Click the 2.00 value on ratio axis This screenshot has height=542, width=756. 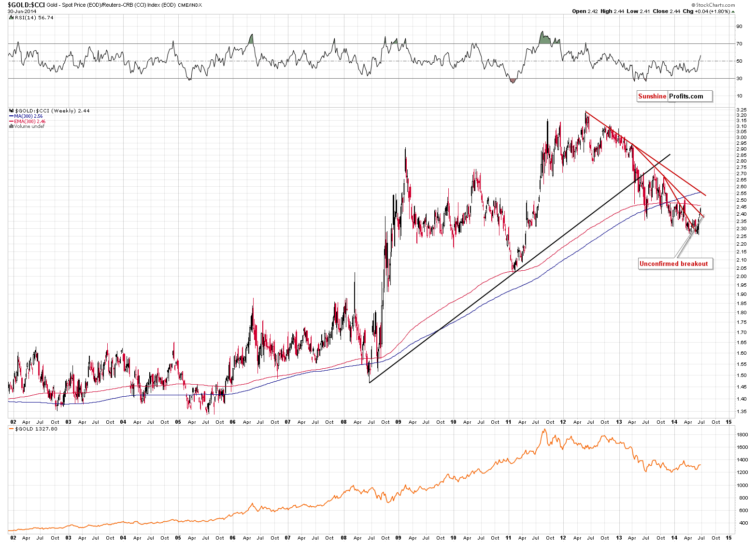(x=741, y=277)
